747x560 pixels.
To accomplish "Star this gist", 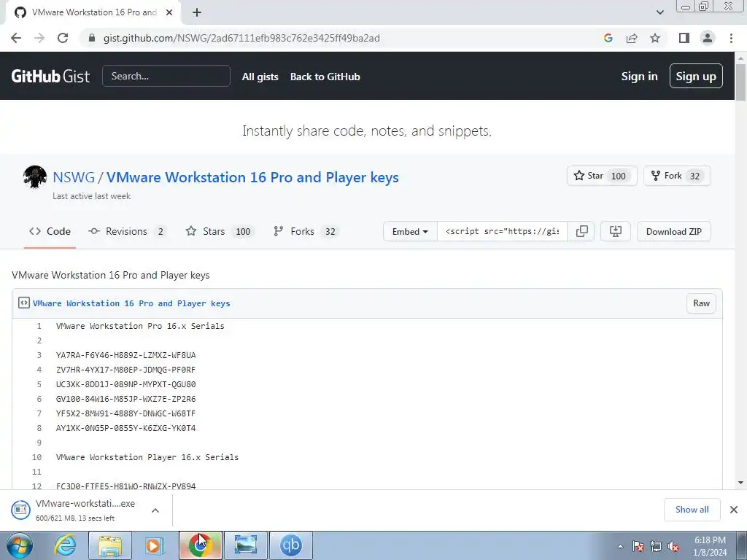I will click(x=601, y=176).
